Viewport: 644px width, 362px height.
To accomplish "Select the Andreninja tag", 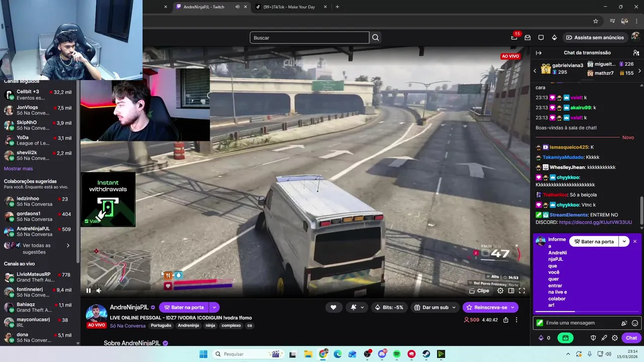I will tap(189, 326).
